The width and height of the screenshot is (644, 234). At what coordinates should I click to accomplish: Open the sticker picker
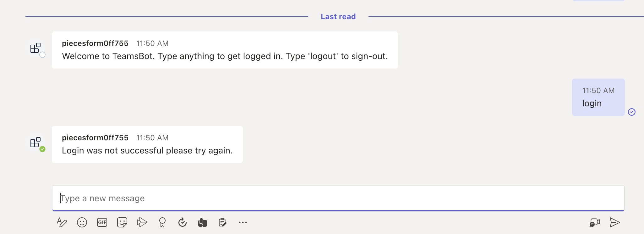pos(122,222)
